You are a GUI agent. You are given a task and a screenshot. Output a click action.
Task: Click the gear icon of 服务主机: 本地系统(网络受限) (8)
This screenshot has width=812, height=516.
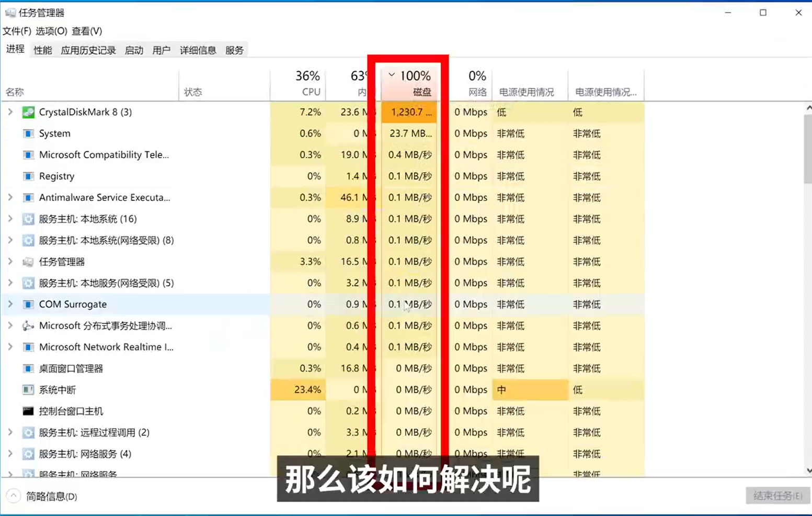(x=28, y=240)
